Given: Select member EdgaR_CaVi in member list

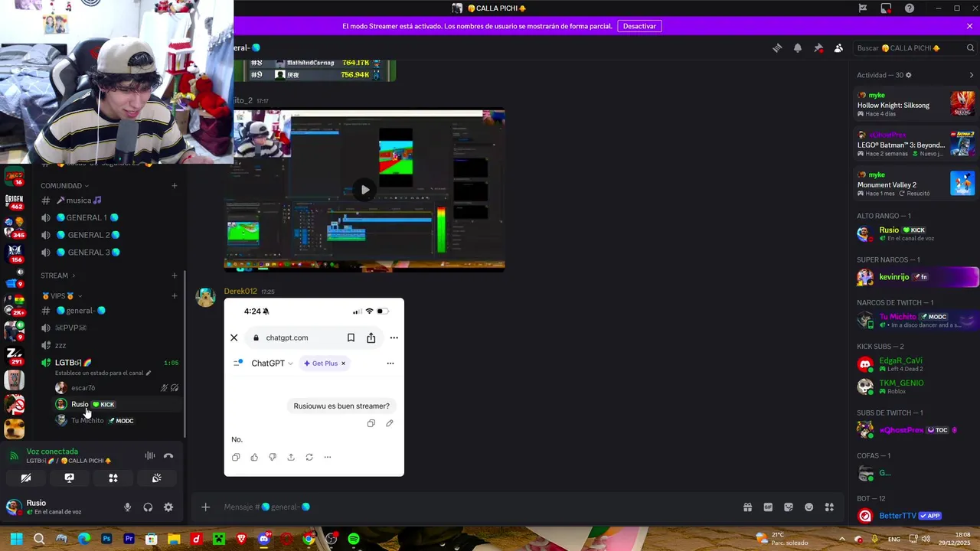Looking at the screenshot, I should coord(916,364).
